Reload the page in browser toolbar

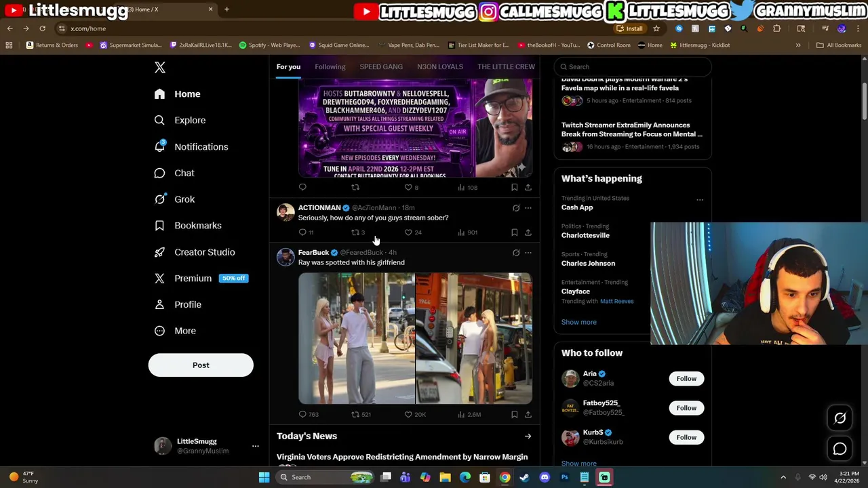[x=42, y=28]
